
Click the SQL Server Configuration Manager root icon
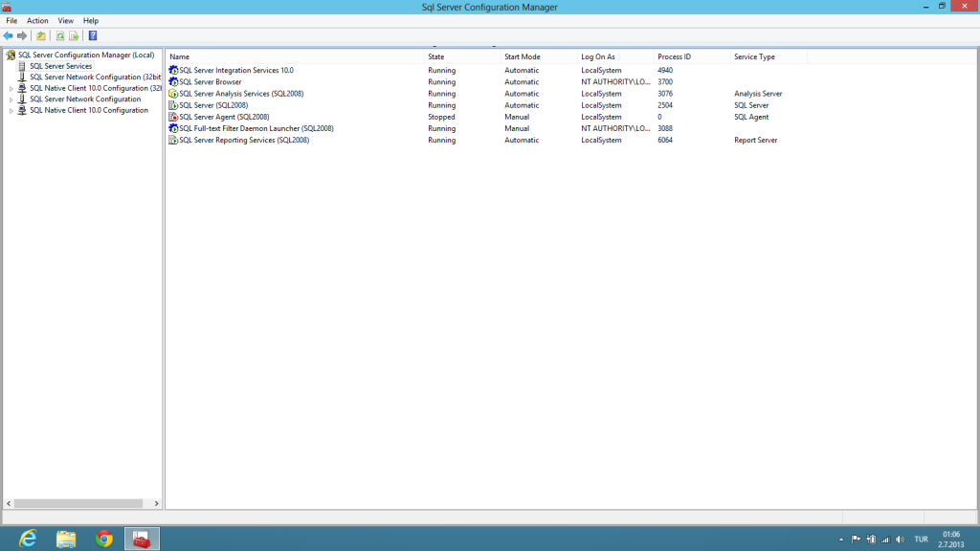tap(11, 55)
